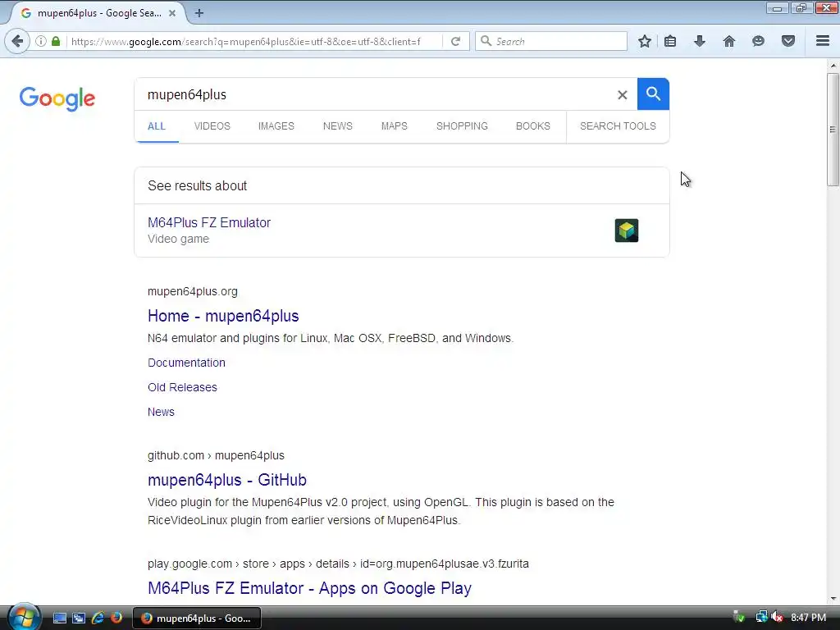Select the ALL results tab

point(157,126)
